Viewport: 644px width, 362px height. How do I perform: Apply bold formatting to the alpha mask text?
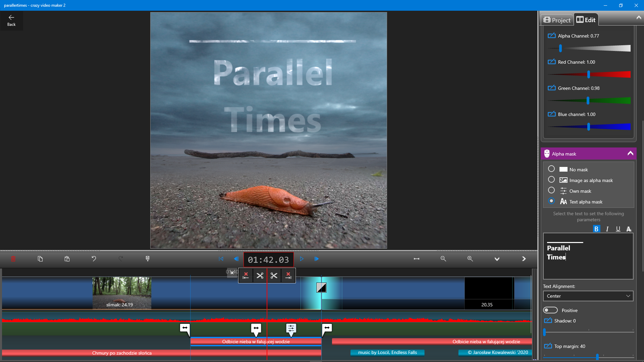tap(596, 229)
